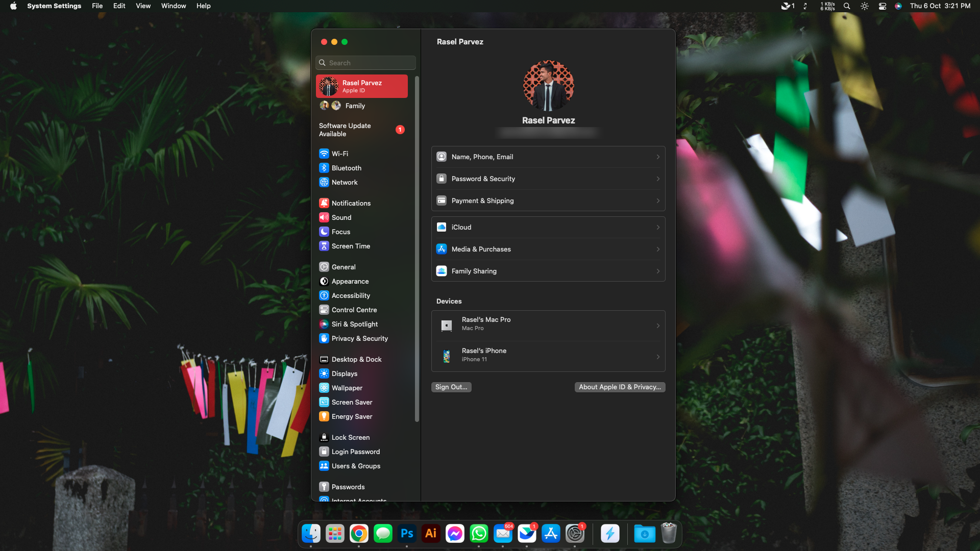
Task: Open Spotlight search in menu bar
Action: click(847, 6)
